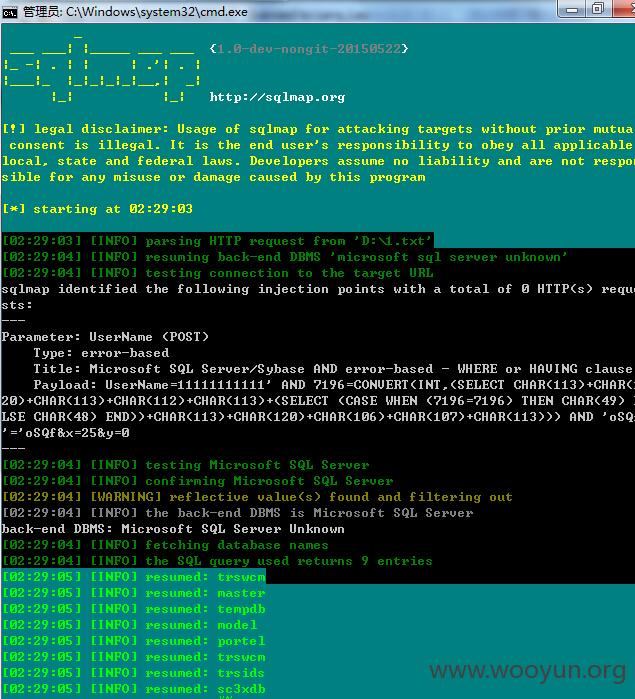635x699 pixels.
Task: Click the 'resumed: model' entry
Action: (130, 625)
